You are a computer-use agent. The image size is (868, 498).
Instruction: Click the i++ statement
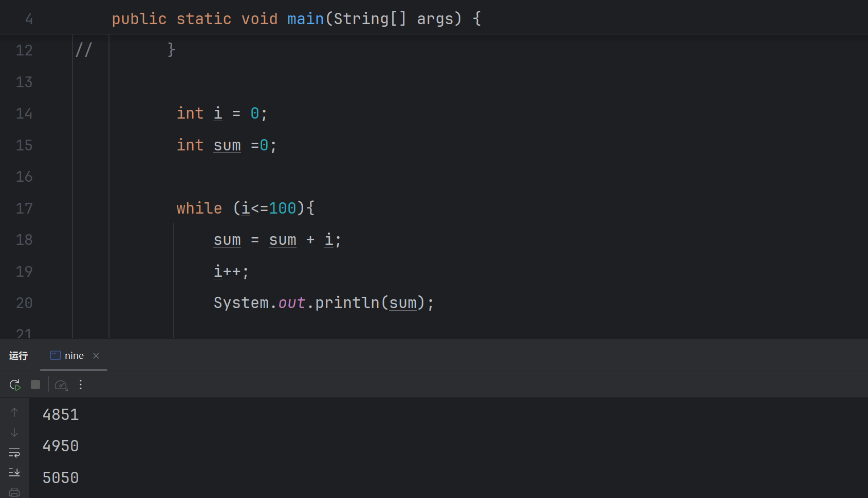231,272
